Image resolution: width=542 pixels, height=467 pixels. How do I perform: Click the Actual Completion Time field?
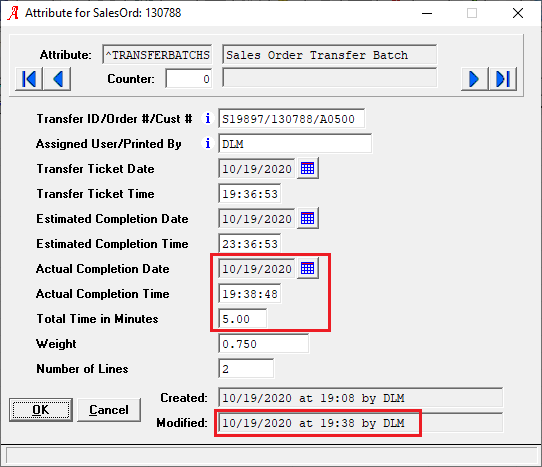250,294
